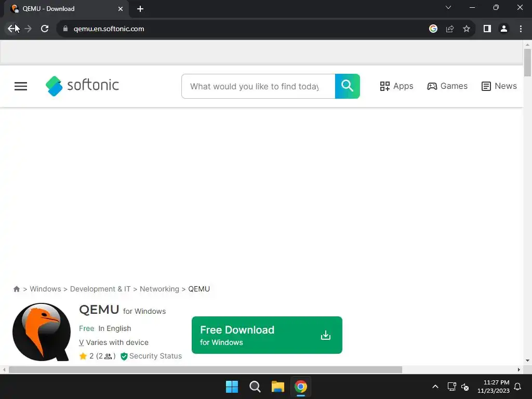Viewport: 532px width, 399px height.
Task: Open the News section
Action: (499, 86)
